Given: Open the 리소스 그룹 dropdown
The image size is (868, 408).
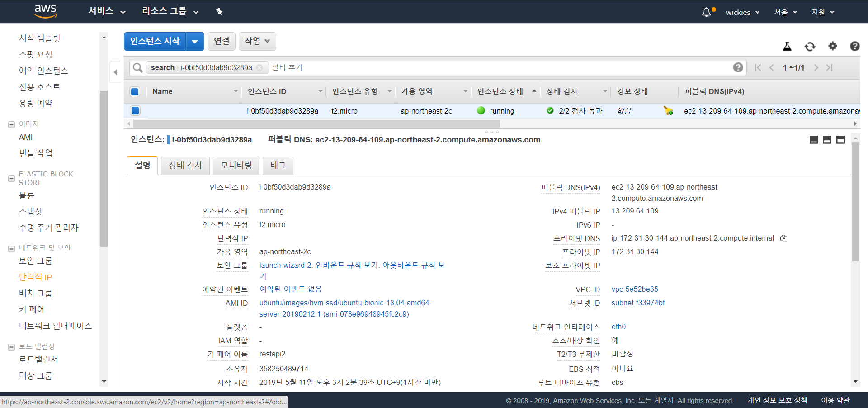Looking at the screenshot, I should 170,11.
